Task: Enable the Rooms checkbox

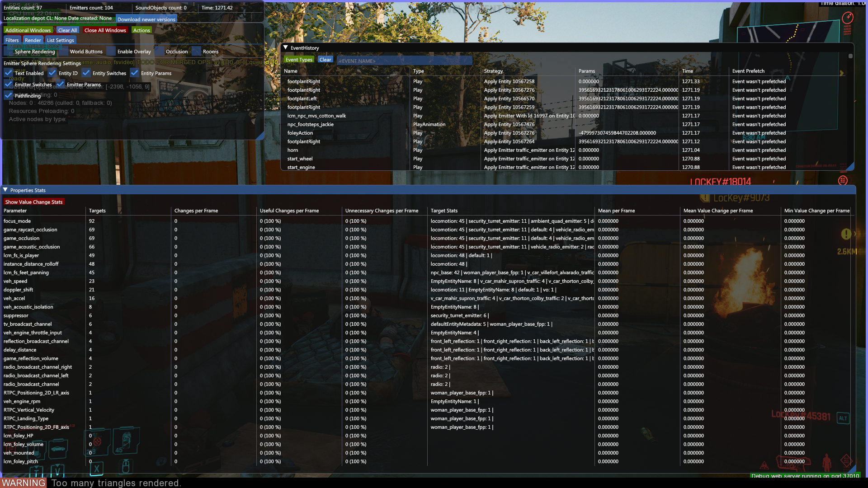Action: (197, 52)
